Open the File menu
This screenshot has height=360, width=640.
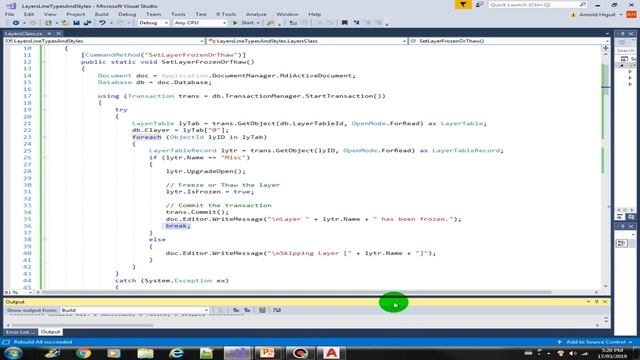(9, 14)
